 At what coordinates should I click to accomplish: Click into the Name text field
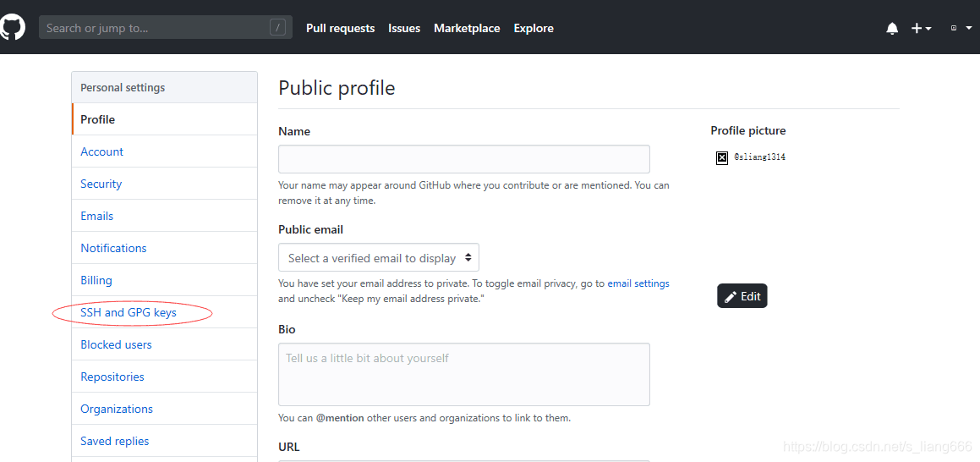coord(463,159)
